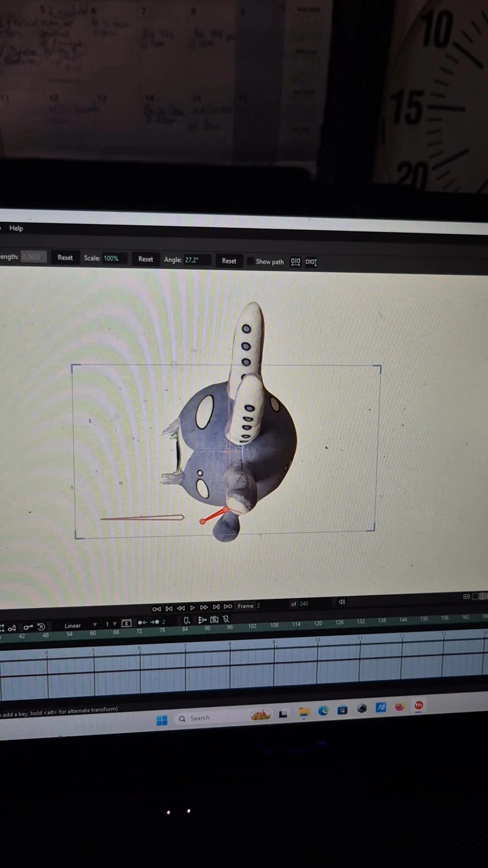Click the timeline ruler at frame 144

coord(403,620)
